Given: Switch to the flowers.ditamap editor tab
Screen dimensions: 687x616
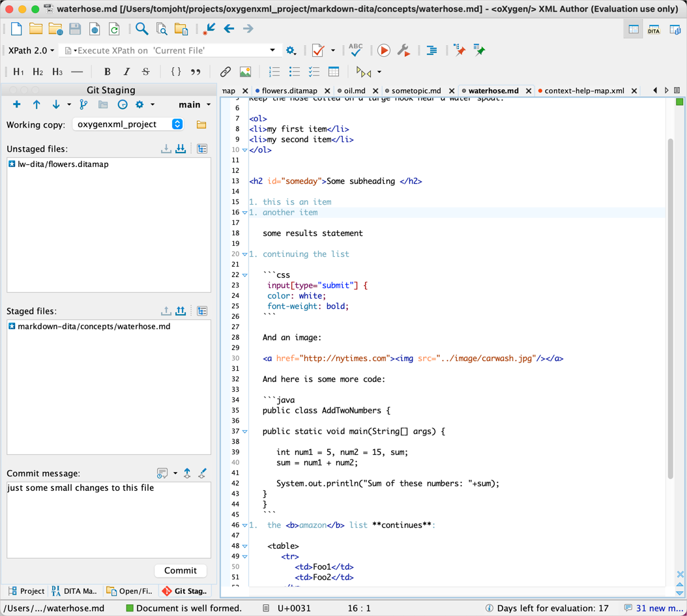Looking at the screenshot, I should (x=289, y=91).
